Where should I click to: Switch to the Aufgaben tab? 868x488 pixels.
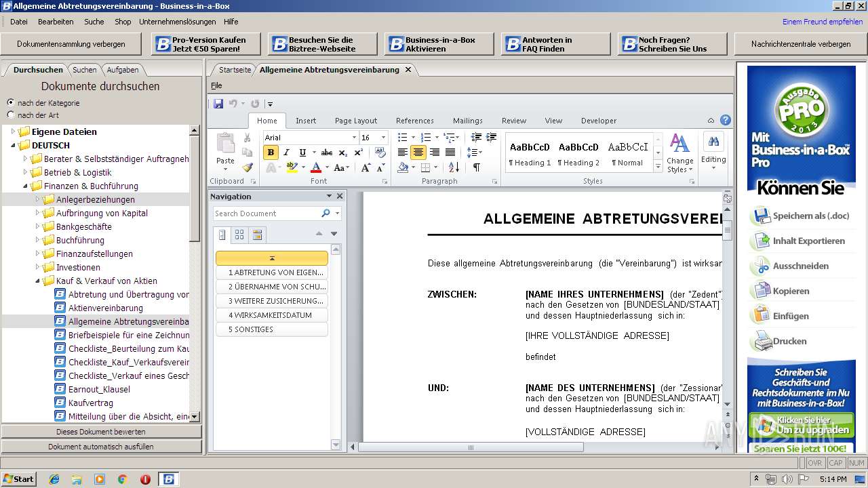pos(123,70)
